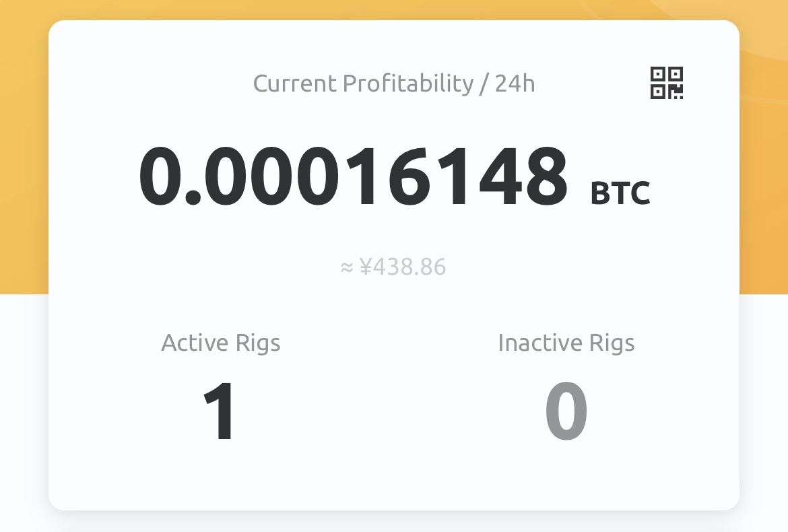Open the QR code icon
Image resolution: width=788 pixels, height=532 pixels.
[666, 83]
